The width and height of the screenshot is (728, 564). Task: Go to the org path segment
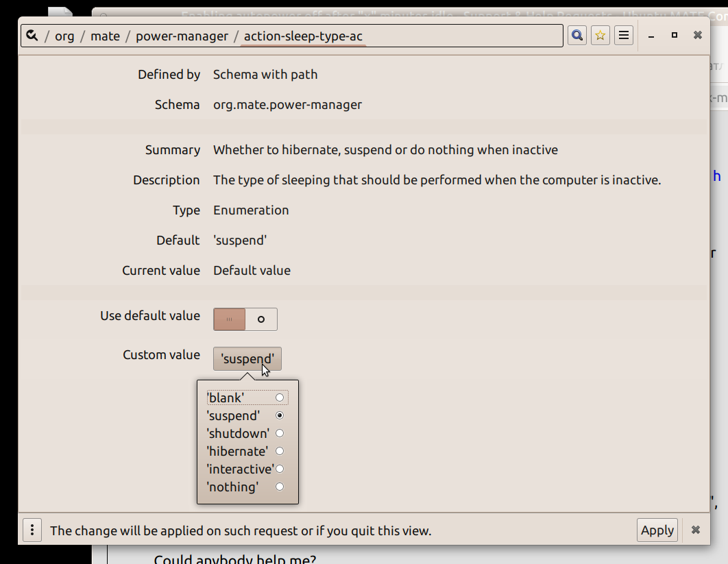(x=64, y=36)
